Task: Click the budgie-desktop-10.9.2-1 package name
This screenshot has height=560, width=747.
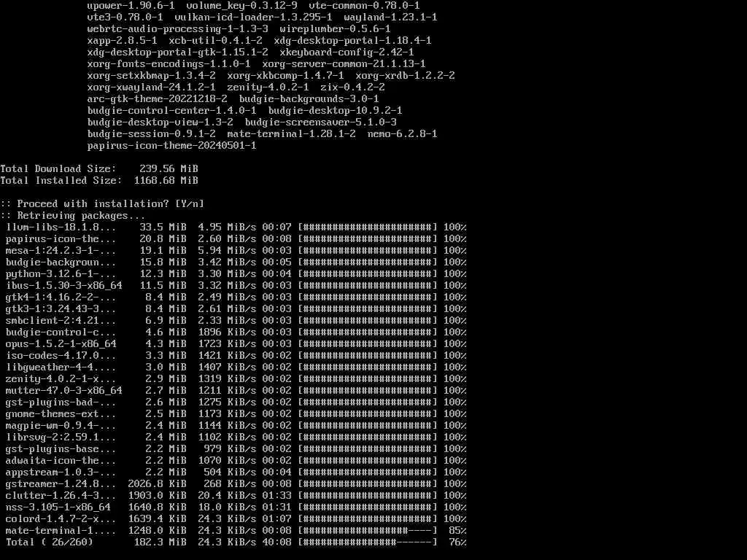Action: 336,111
